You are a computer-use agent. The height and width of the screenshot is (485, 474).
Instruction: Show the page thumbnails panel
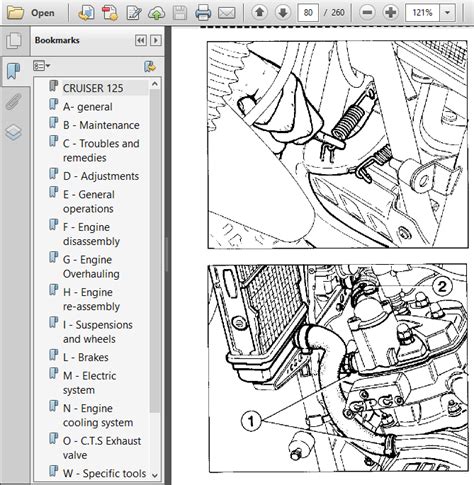click(x=14, y=41)
